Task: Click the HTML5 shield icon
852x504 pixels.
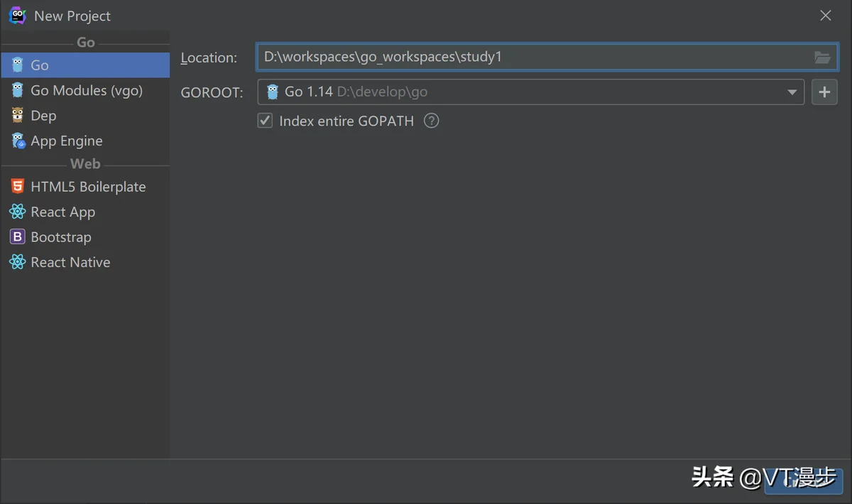Action: [x=17, y=187]
